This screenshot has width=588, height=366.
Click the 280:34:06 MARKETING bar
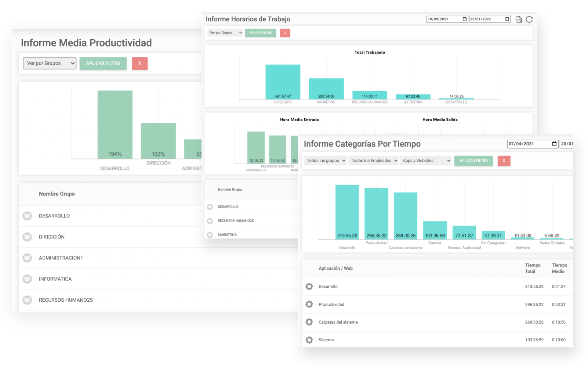pyautogui.click(x=326, y=89)
